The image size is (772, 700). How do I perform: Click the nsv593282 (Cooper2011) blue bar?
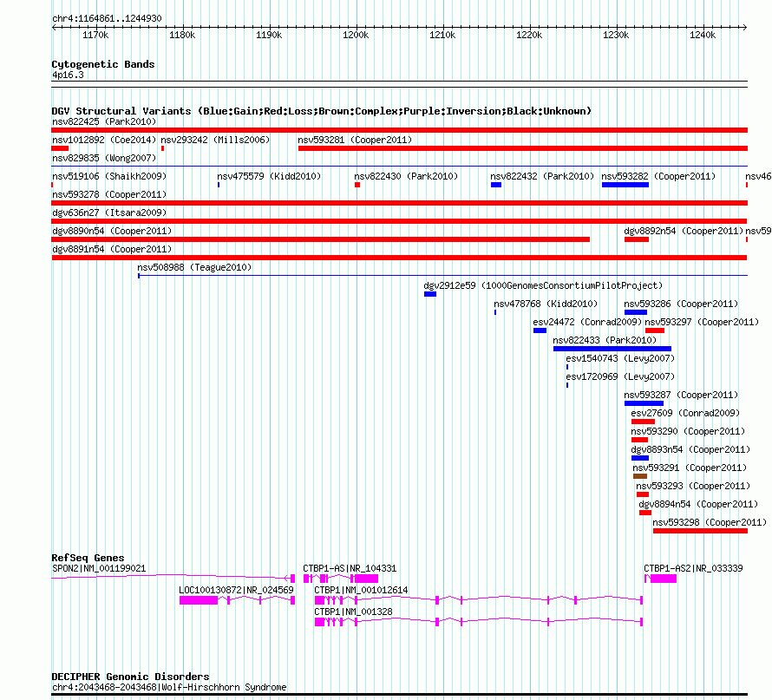click(625, 185)
